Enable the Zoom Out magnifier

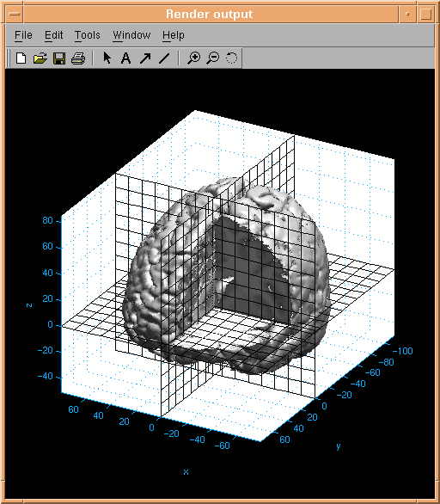pyautogui.click(x=212, y=58)
